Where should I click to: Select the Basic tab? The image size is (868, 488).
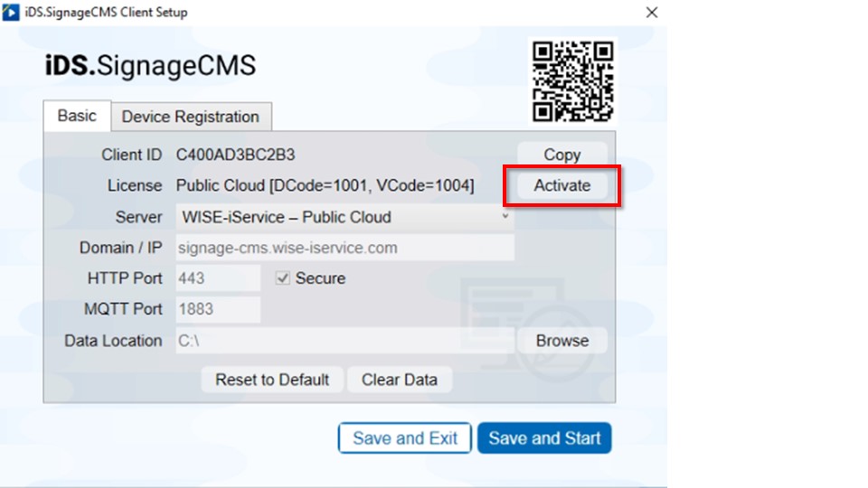click(77, 116)
